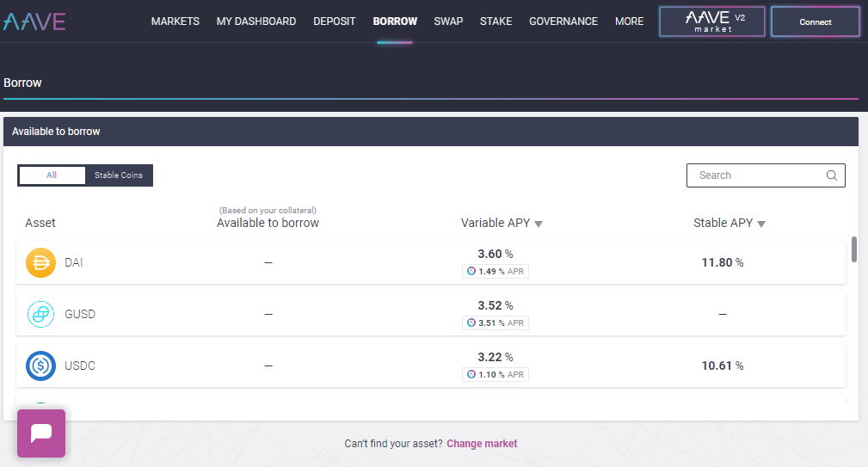Click DAI stable APY 11.80 %
The image size is (868, 467).
[723, 263]
